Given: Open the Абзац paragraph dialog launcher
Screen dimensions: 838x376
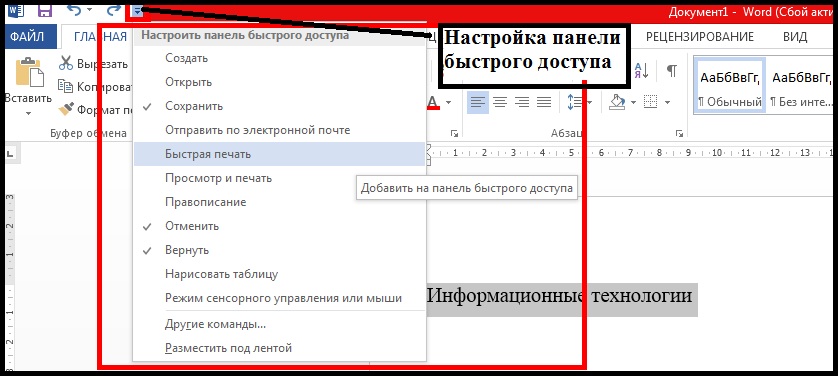Looking at the screenshot, I should click(x=679, y=133).
